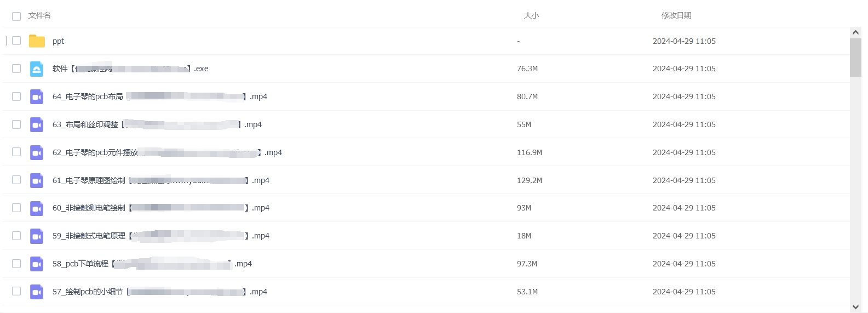Image resolution: width=868 pixels, height=313 pixels.
Task: Click video icon for 58_pcb下单流程
Action: pos(37,264)
